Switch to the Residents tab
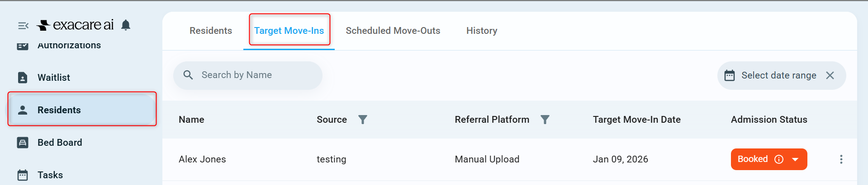The width and height of the screenshot is (868, 185). (x=211, y=31)
